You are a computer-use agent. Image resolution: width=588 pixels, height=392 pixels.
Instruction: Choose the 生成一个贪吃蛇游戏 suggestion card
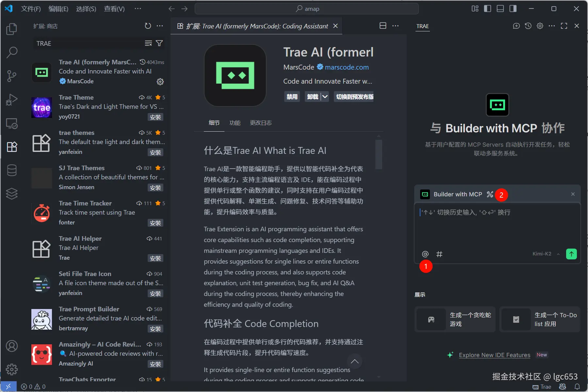(x=455, y=319)
